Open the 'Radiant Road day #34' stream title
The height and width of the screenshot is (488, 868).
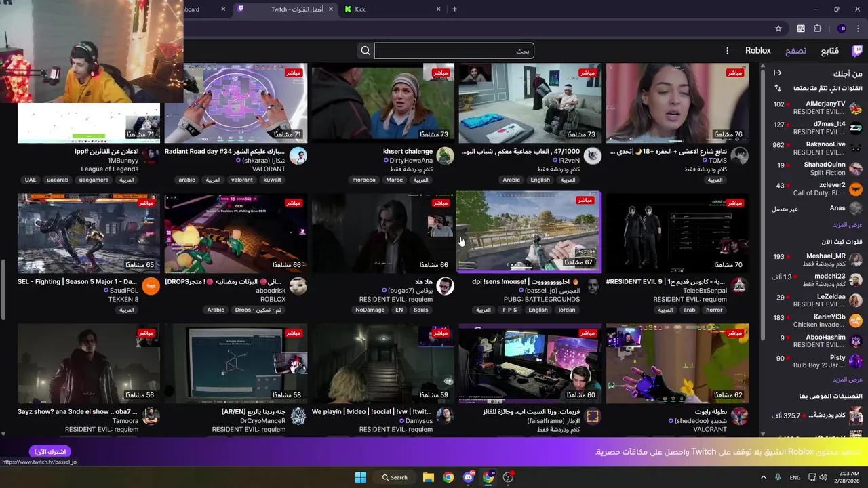[x=226, y=152]
